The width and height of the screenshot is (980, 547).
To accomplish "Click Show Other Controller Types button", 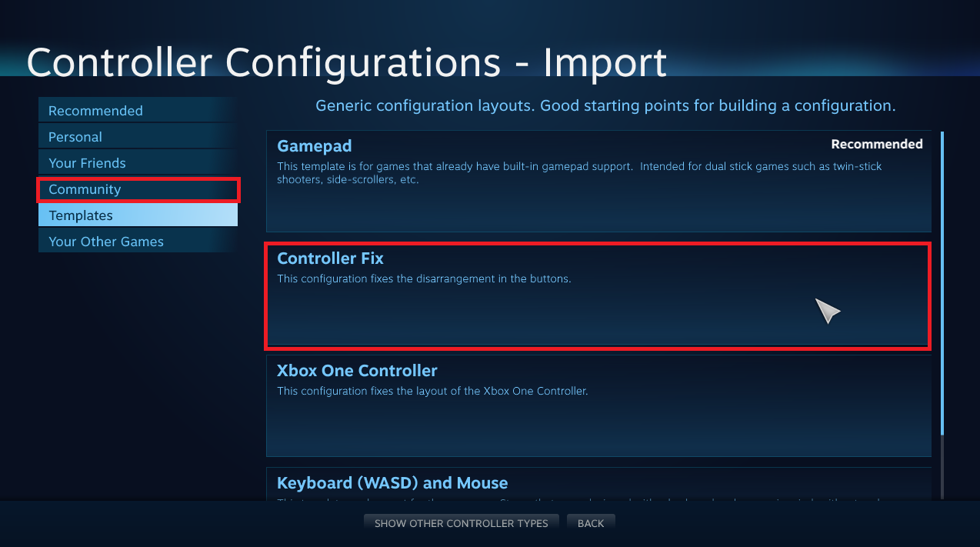I will (x=461, y=523).
